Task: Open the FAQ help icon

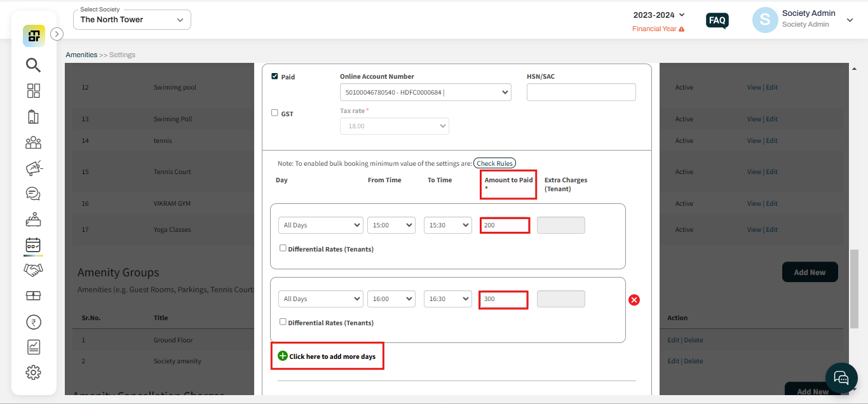Action: (x=717, y=21)
